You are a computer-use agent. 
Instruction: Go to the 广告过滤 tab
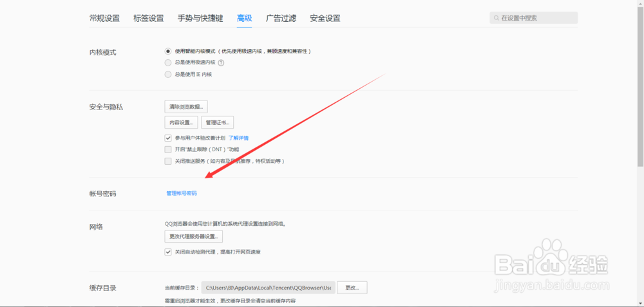281,18
